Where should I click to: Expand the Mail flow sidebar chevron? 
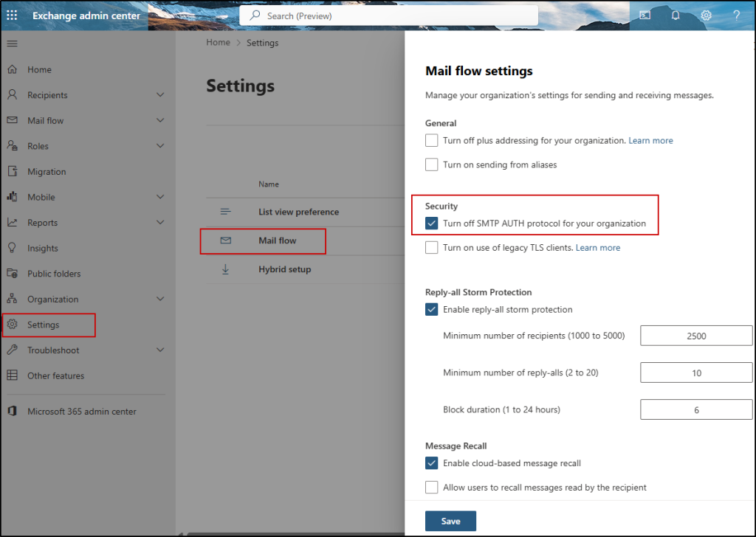tap(160, 121)
